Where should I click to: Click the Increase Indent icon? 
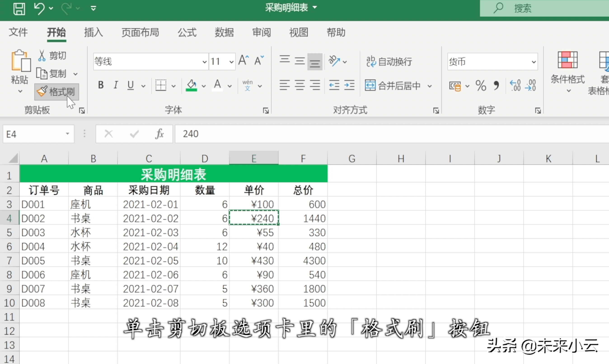[349, 85]
